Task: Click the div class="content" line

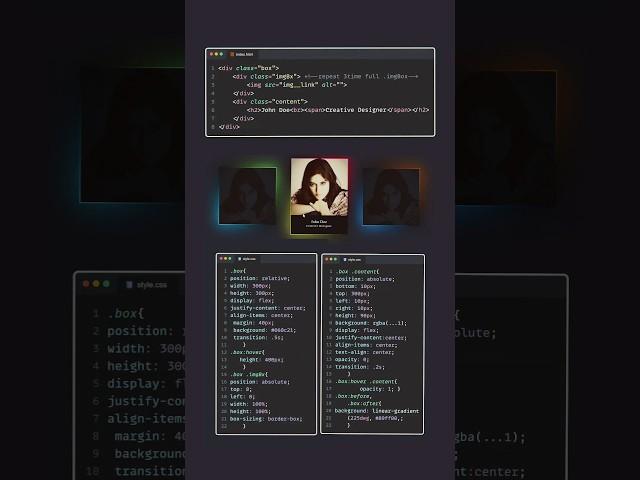Action: pos(270,102)
